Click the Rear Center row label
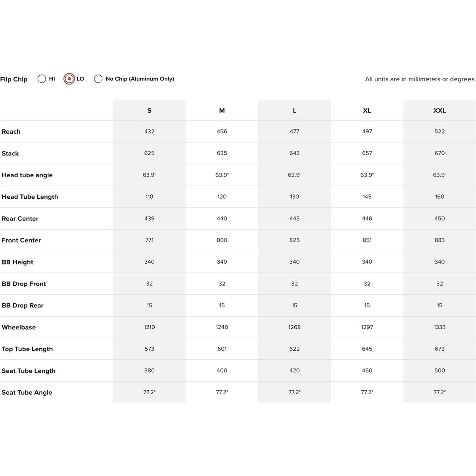 [20, 219]
